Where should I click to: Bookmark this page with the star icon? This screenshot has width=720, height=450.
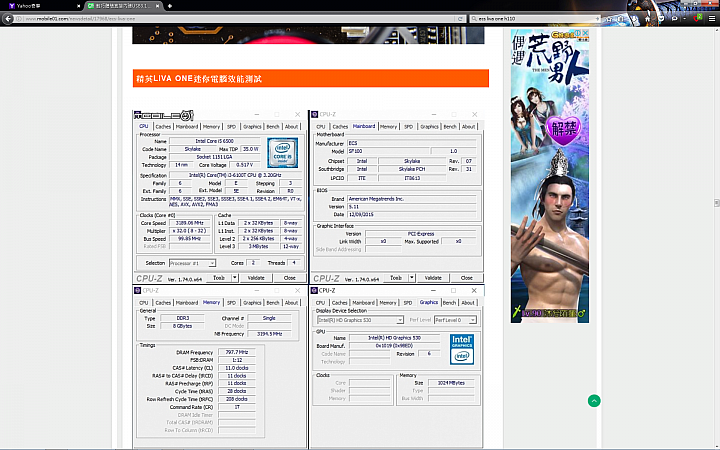(609, 19)
